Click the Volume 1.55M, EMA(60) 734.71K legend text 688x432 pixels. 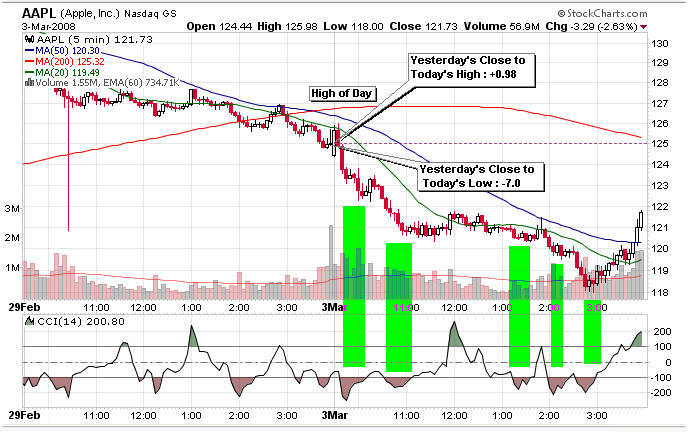(108, 83)
